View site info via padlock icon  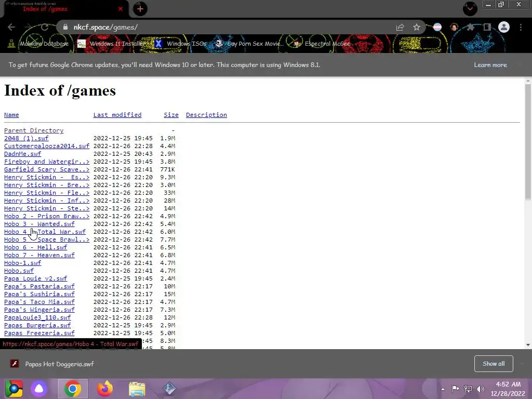[65, 27]
